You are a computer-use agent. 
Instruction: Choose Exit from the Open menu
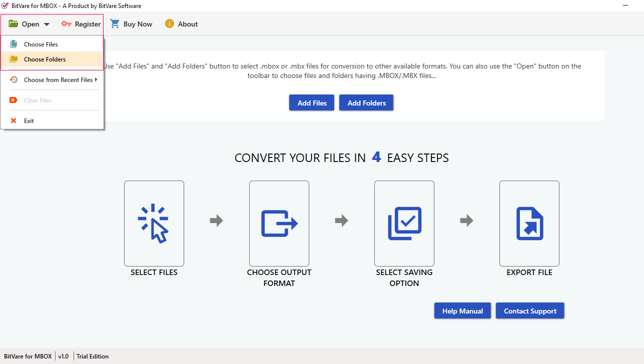[x=29, y=121]
